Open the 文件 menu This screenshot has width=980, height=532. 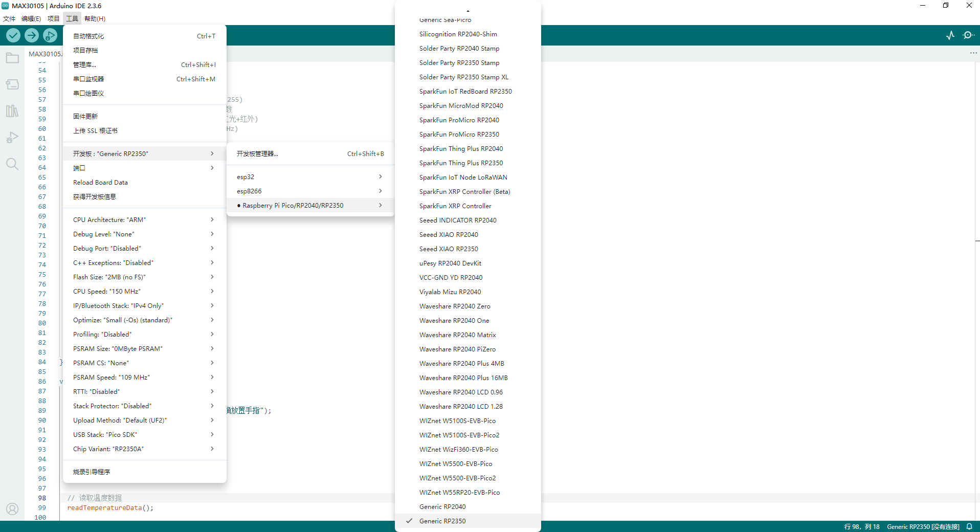point(9,18)
